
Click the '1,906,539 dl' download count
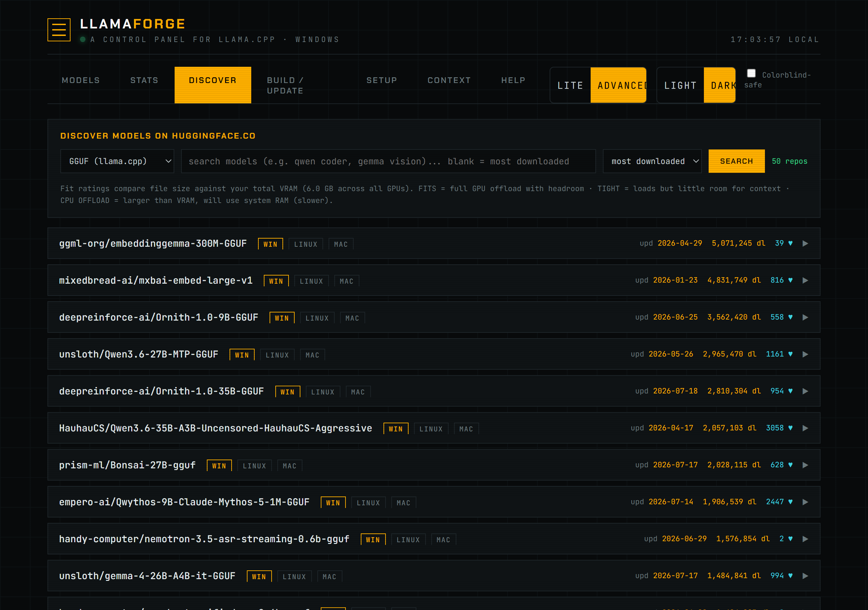(730, 502)
